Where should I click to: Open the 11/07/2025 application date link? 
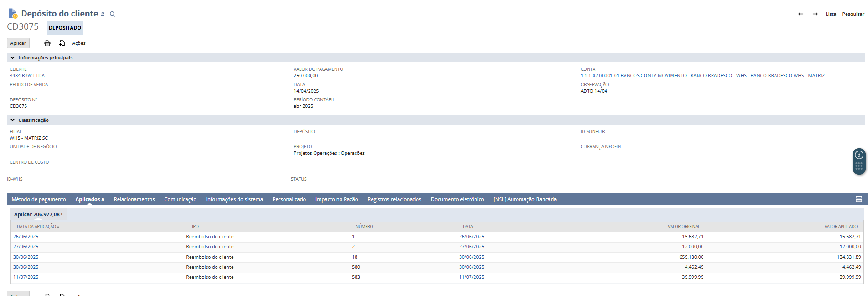26,277
